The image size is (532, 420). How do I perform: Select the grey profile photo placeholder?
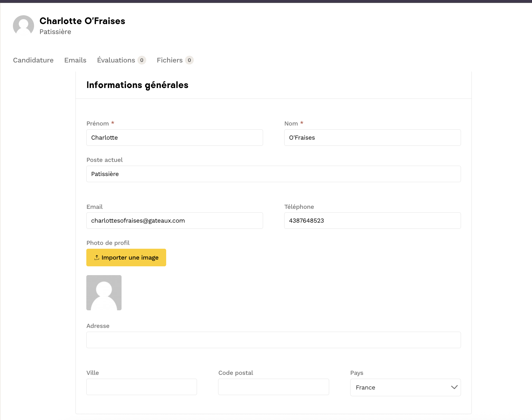click(x=104, y=293)
